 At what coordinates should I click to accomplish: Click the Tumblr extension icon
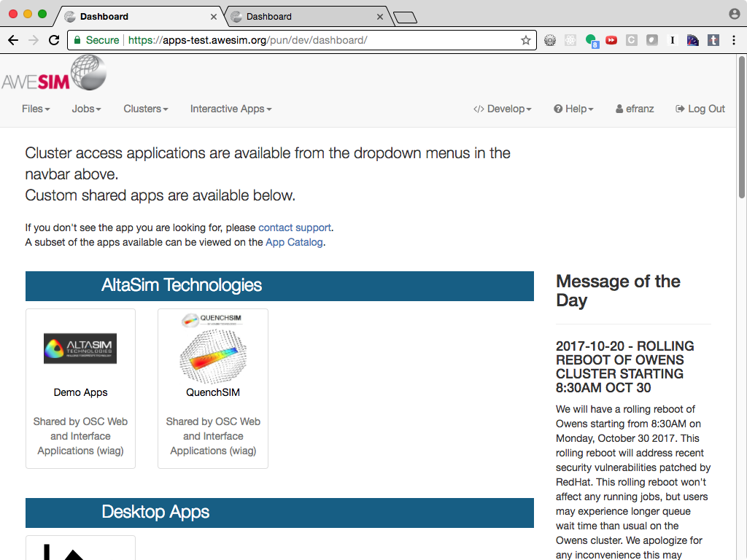[712, 40]
